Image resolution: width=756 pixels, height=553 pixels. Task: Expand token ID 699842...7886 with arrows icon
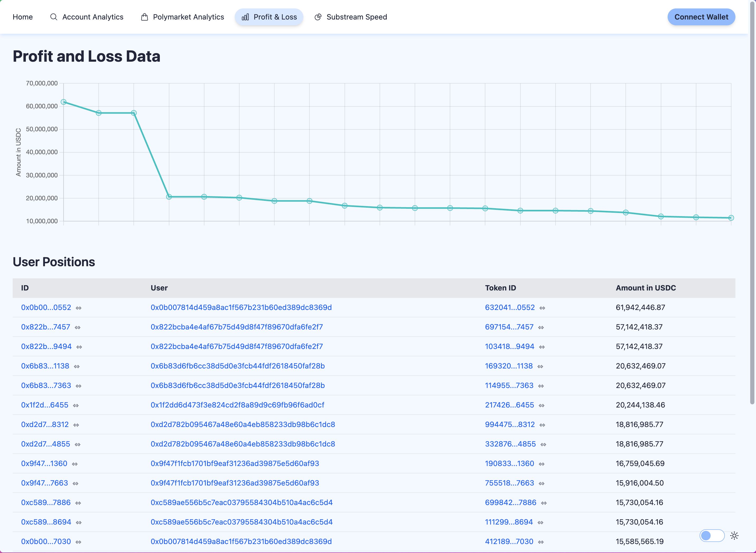tap(544, 503)
